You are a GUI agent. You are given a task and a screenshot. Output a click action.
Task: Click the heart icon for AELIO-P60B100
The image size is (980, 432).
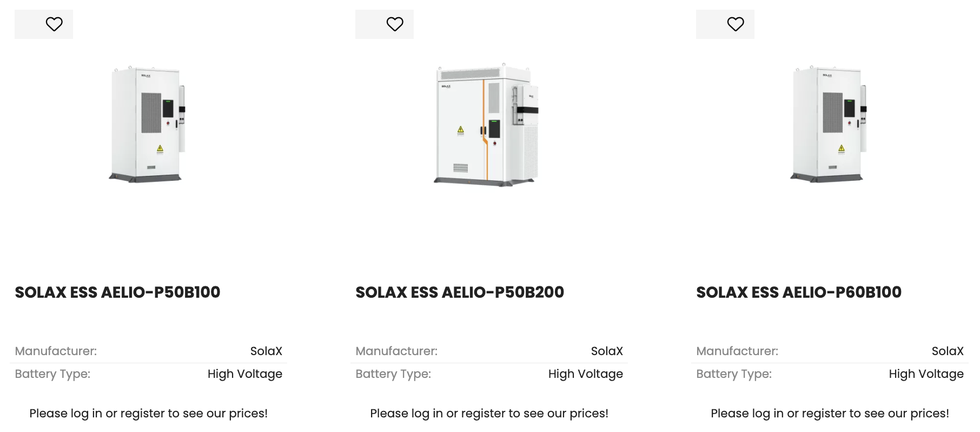pyautogui.click(x=736, y=24)
